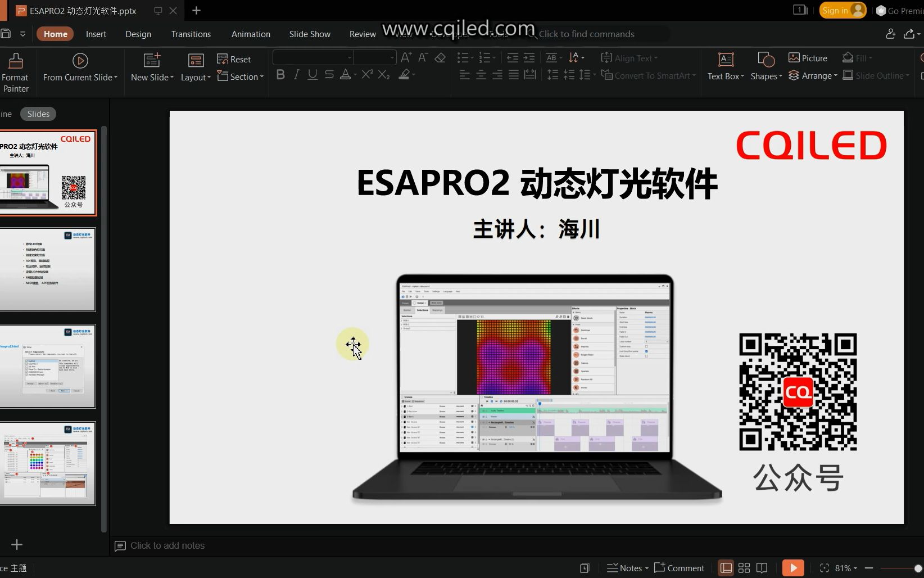
Task: Select the fourth slide thumbnail
Action: coord(47,463)
